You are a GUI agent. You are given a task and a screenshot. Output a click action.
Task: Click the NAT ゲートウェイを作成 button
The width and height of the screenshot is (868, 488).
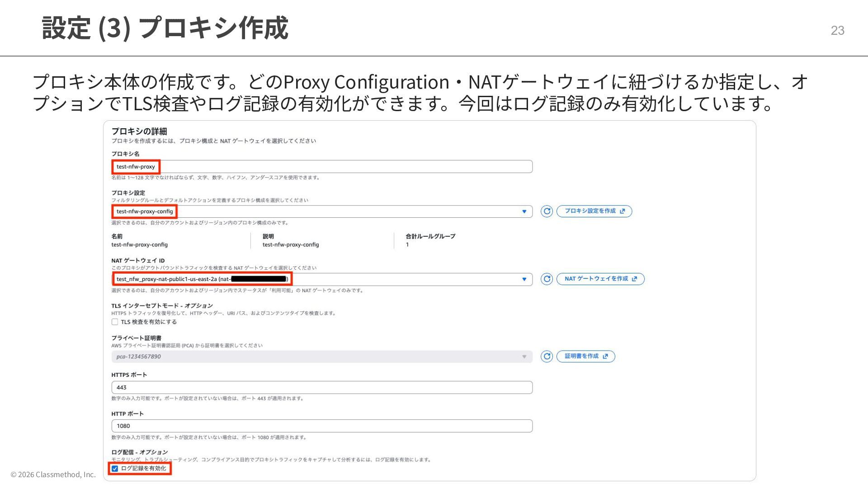596,279
